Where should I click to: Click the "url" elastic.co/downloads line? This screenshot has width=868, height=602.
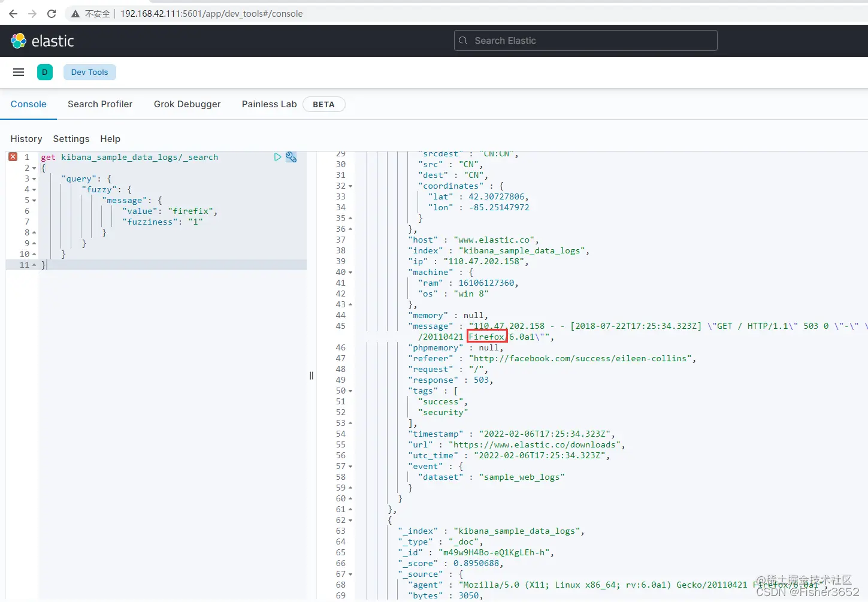[516, 444]
